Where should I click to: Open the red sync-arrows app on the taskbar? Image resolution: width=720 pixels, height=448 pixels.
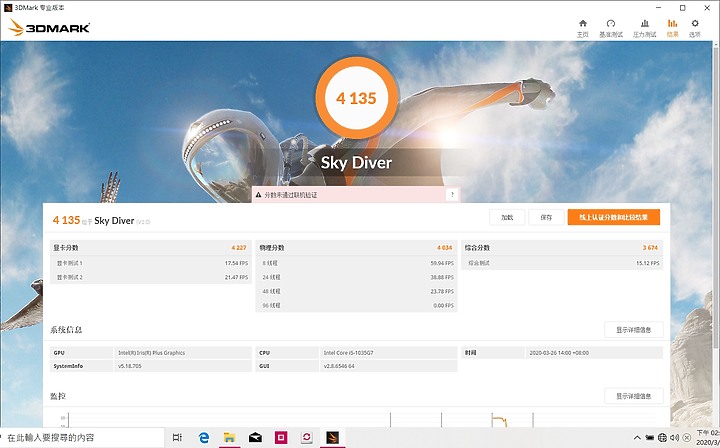[307, 437]
